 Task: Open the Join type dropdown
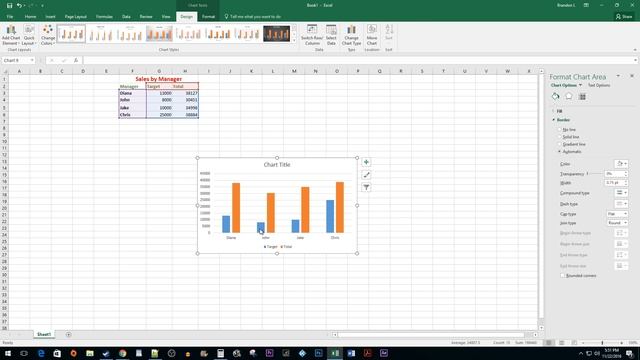tap(617, 223)
